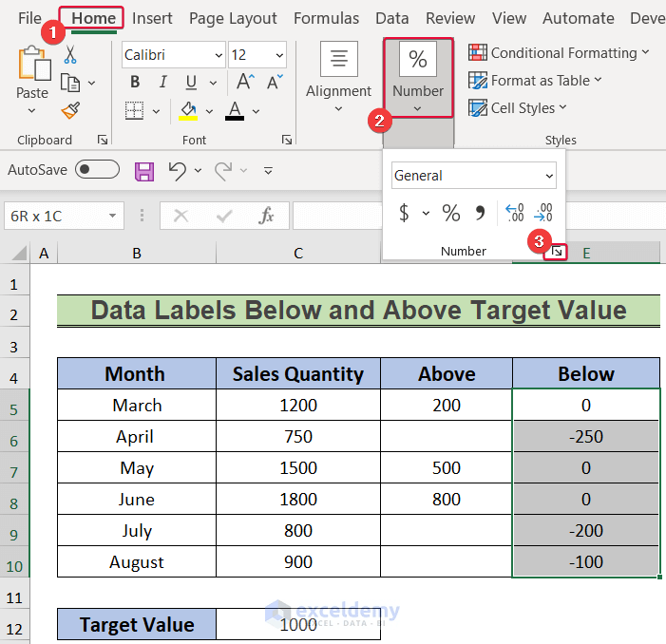Click the Copy icon
The height and width of the screenshot is (644, 666).
[x=70, y=83]
